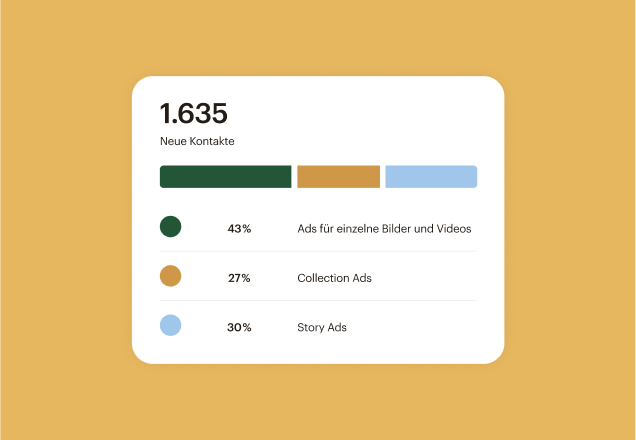Open the Collection Ads entry
The image size is (636, 440).
[334, 278]
